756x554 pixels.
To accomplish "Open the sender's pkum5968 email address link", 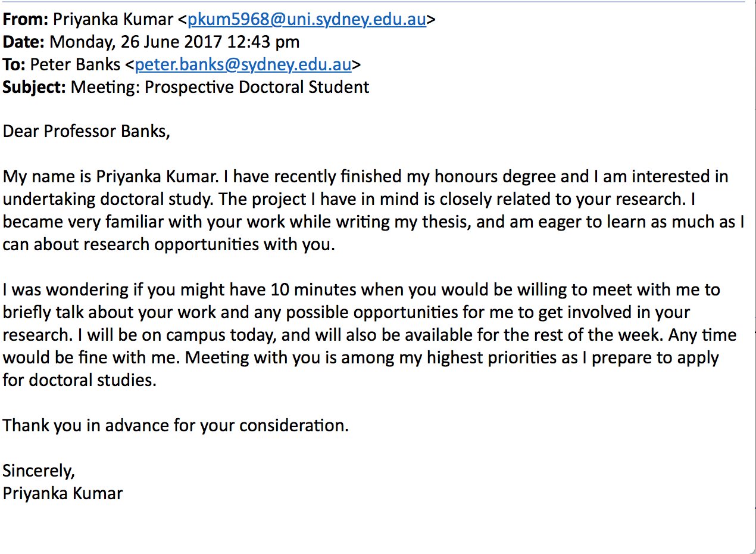I will click(x=307, y=20).
